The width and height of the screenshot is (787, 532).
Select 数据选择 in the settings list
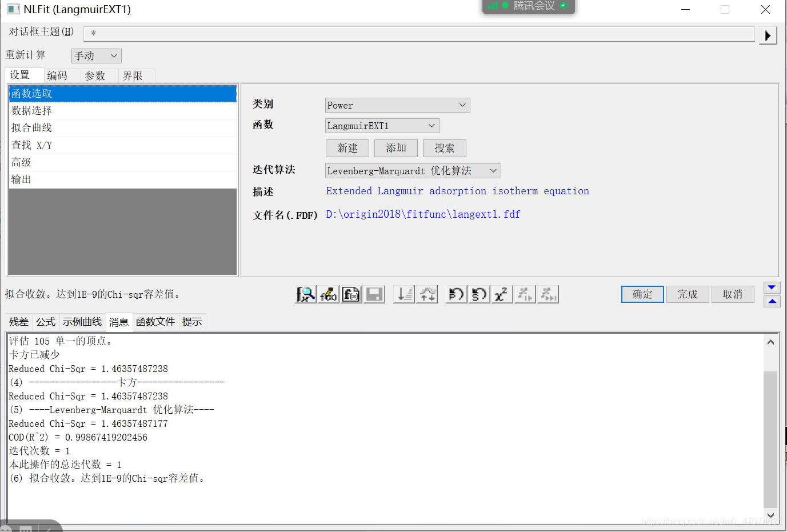coord(123,111)
